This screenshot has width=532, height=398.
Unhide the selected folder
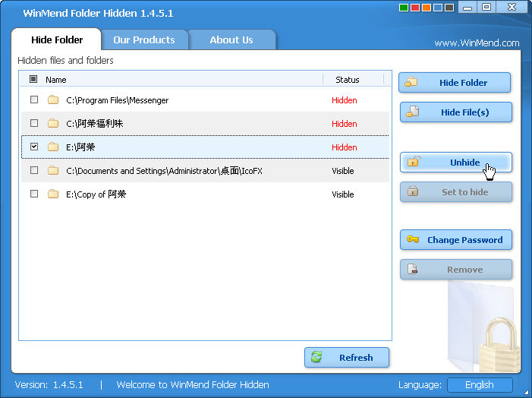456,163
